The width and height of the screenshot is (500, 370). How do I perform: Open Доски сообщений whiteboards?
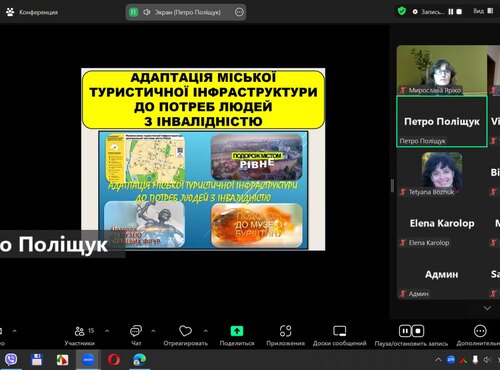point(340,336)
